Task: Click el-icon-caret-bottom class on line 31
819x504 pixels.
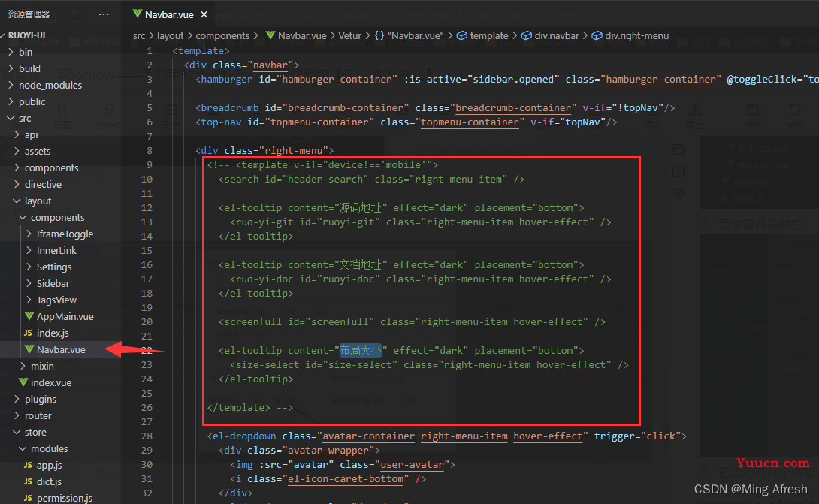Action: click(x=346, y=479)
